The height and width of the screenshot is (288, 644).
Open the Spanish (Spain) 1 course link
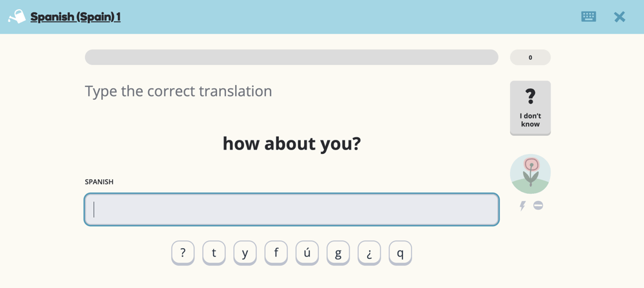(x=75, y=17)
